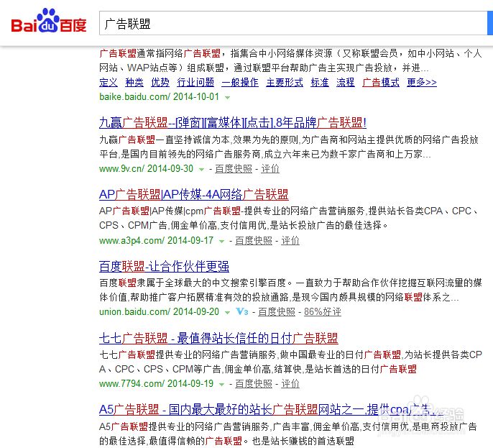Open 百度快照 for union.baidu.com result
The image size is (493, 448).
[x=277, y=312]
